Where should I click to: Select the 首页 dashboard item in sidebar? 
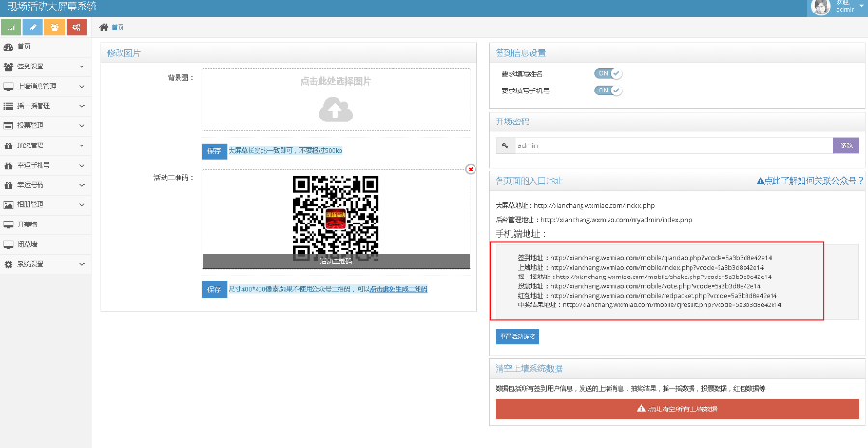(x=45, y=47)
